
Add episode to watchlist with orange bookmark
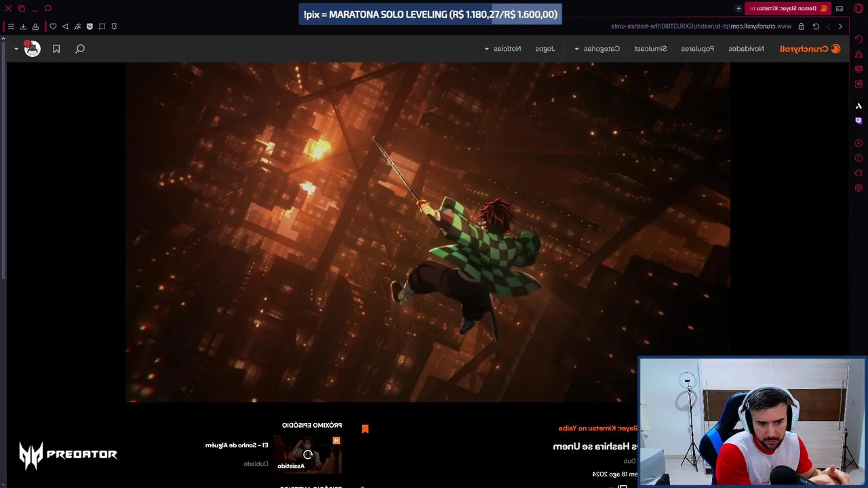365,428
